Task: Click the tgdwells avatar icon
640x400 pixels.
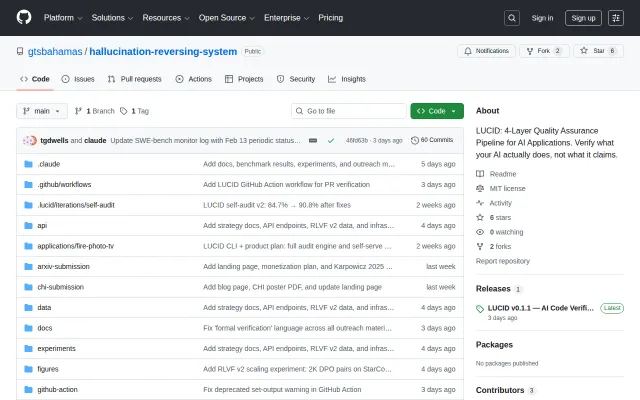Action: point(30,140)
